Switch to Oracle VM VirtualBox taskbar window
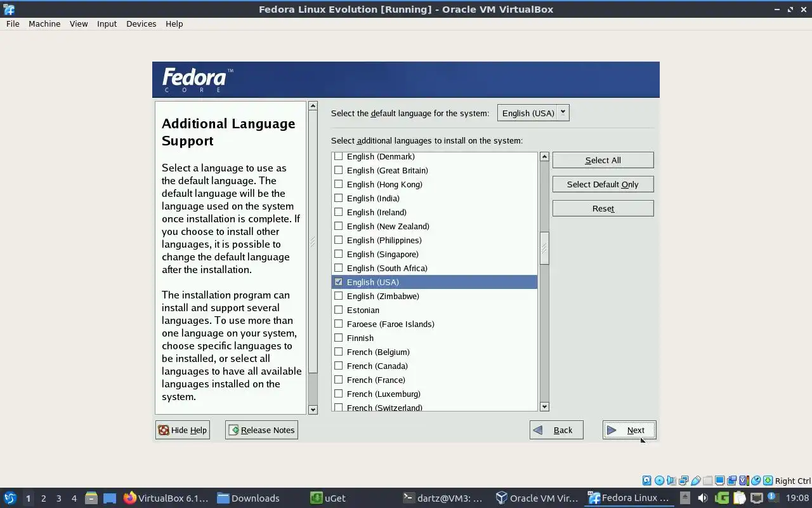The height and width of the screenshot is (508, 812). pos(537,498)
